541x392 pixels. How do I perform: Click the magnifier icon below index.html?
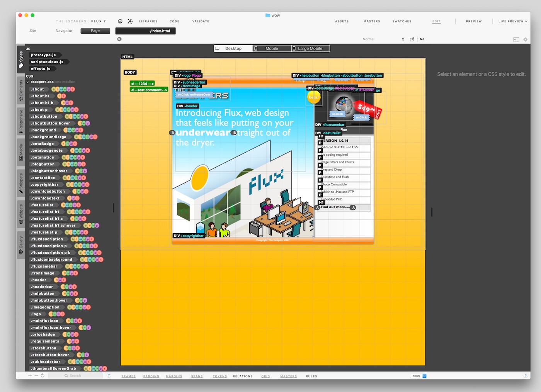coord(119,39)
